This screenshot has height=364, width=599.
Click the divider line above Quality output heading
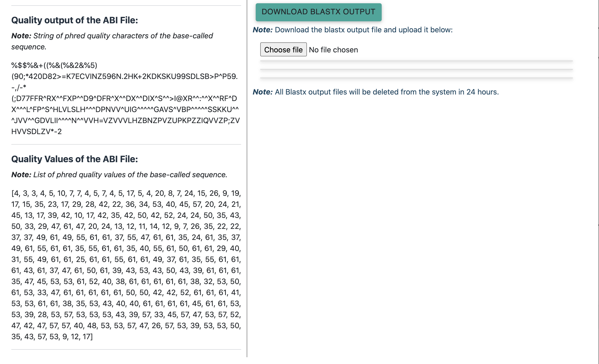point(126,6)
